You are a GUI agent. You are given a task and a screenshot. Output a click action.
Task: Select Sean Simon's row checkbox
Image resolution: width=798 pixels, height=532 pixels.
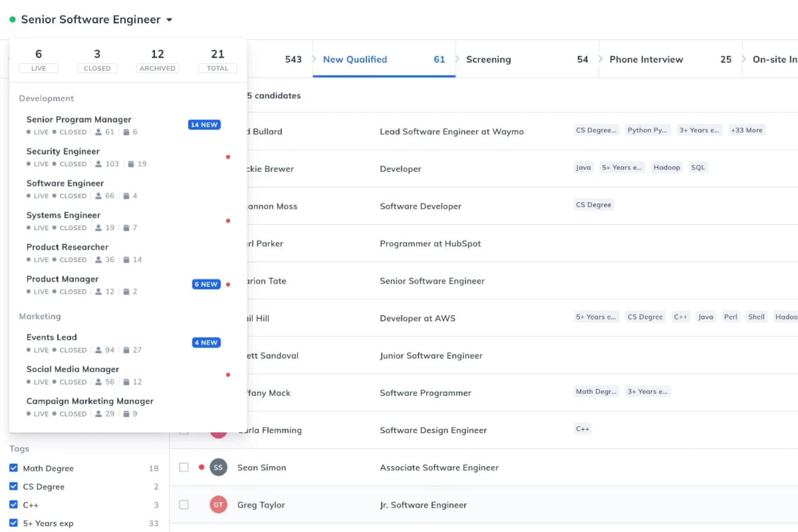coord(184,467)
